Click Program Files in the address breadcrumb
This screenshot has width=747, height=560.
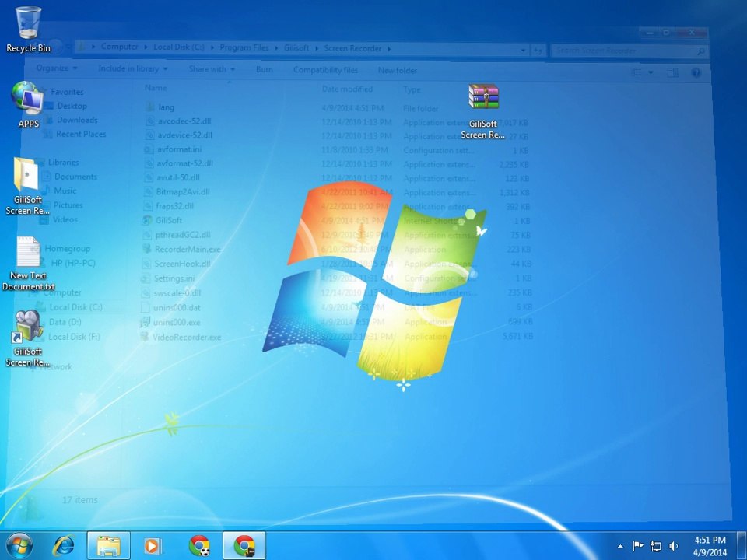tap(244, 47)
